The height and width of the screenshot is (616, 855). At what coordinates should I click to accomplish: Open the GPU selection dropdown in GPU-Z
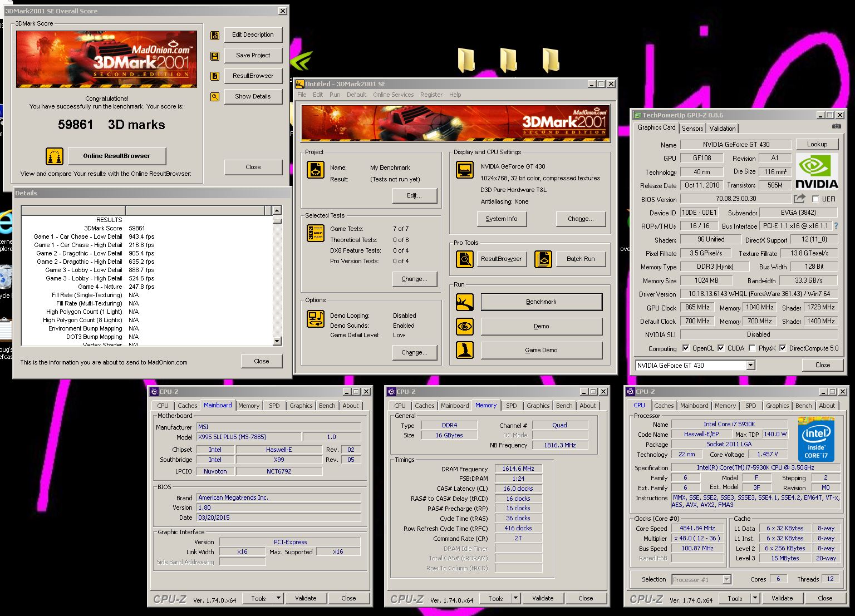(751, 366)
